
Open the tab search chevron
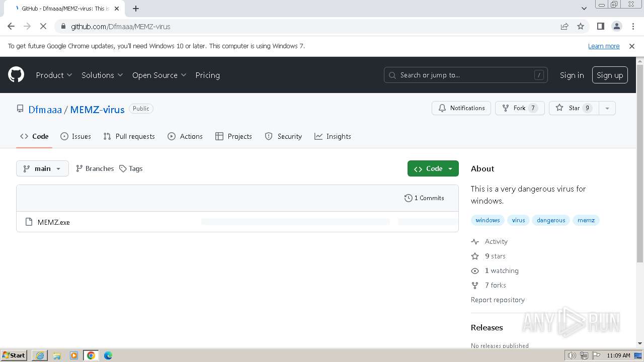[x=584, y=8]
